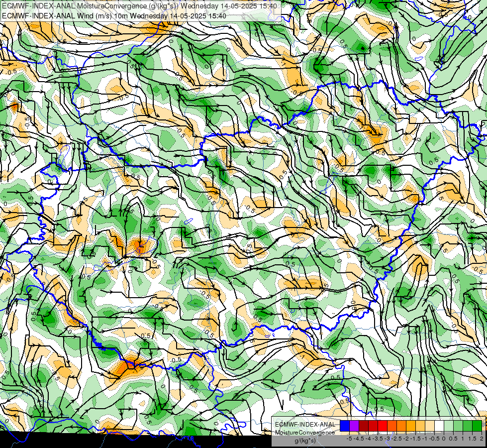Click the legend tick label 2

click(482, 439)
